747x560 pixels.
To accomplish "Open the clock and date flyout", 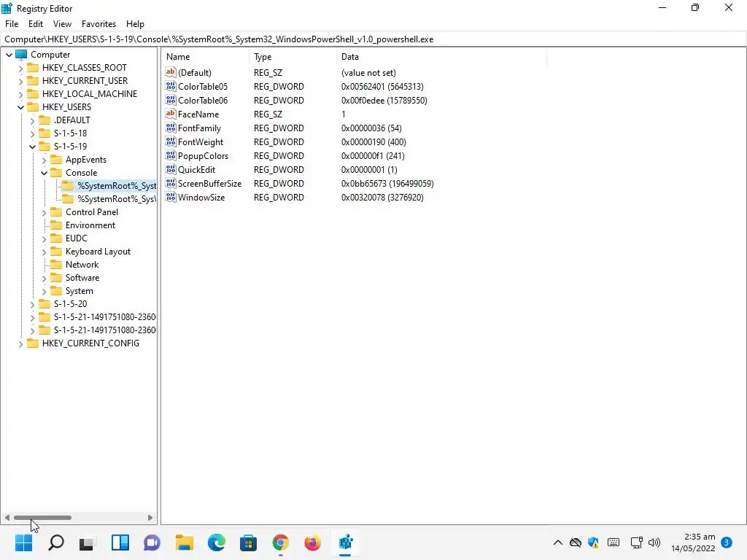I will pyautogui.click(x=693, y=542).
